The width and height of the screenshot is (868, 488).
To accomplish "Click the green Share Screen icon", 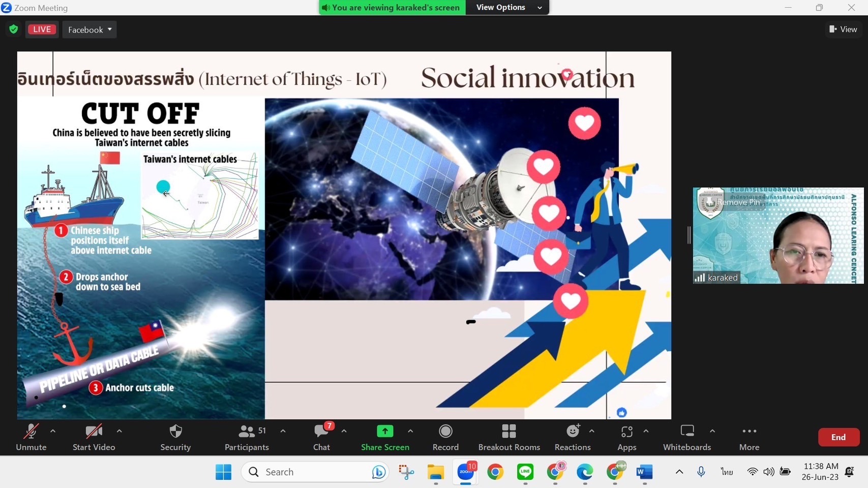I will [x=385, y=432].
